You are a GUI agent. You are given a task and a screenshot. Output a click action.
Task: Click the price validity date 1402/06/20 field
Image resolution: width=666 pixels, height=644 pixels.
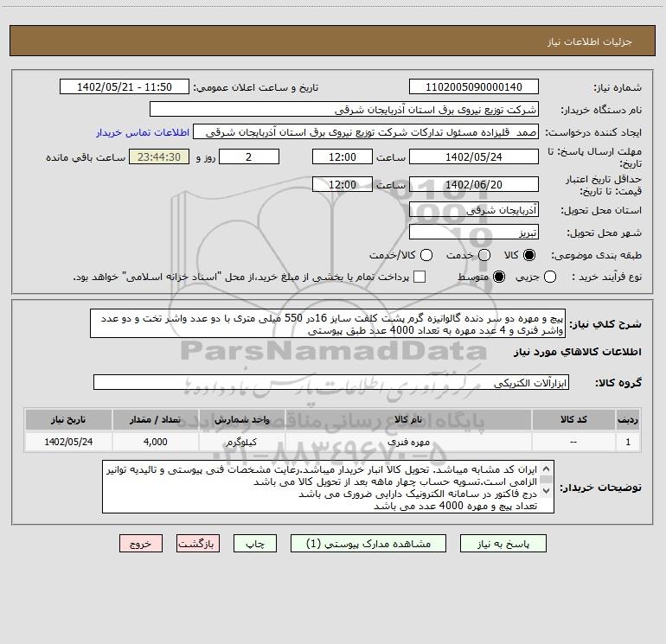pyautogui.click(x=474, y=185)
